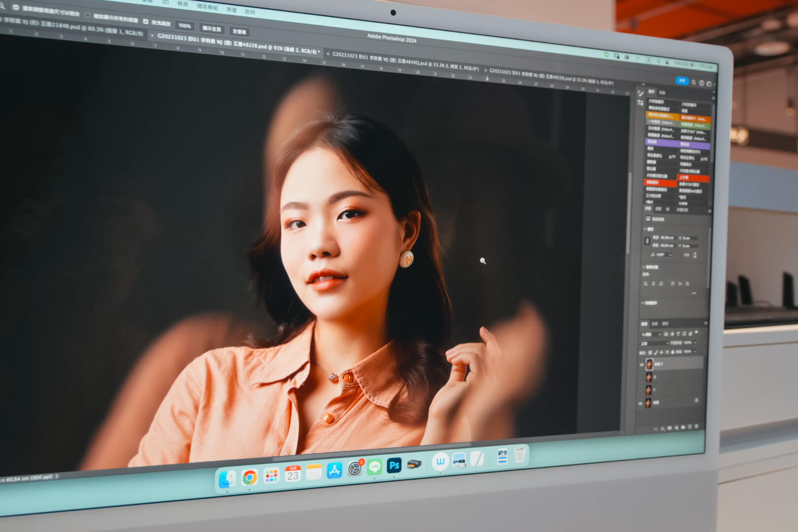Click the fill screen button in options bar
The width and height of the screenshot is (798, 532).
tap(239, 32)
